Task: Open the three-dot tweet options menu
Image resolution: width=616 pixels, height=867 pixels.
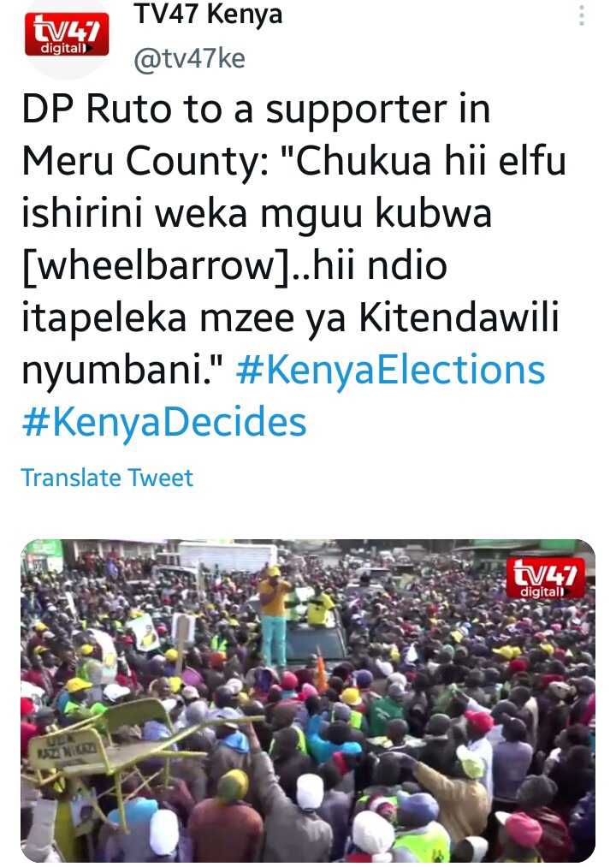Action: (x=581, y=15)
